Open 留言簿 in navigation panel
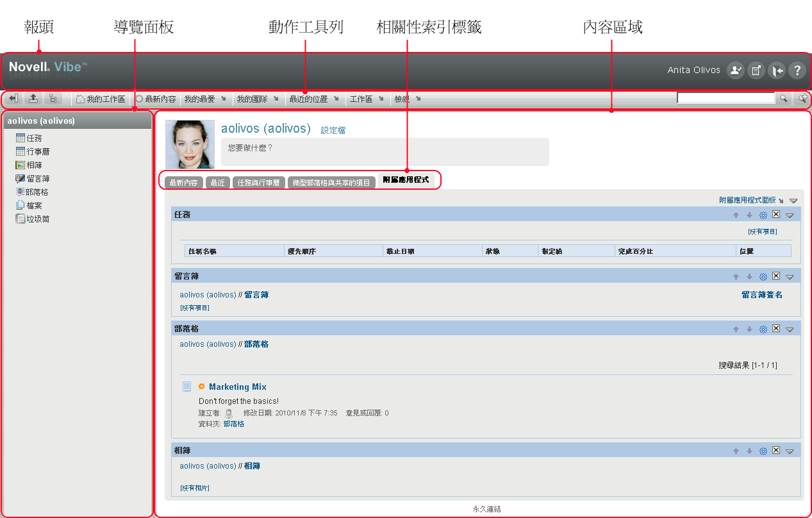Screen dimensions: 812x518 33,178
